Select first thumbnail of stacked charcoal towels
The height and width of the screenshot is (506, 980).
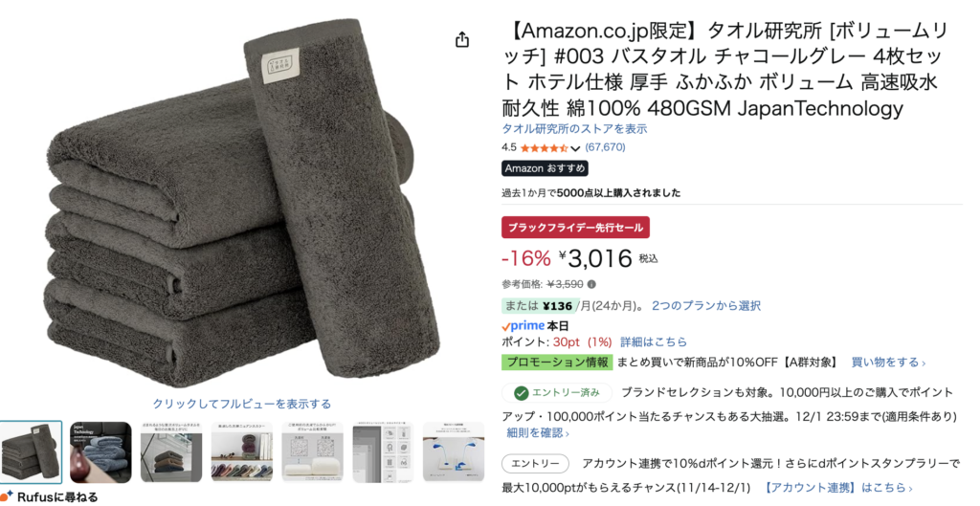click(32, 451)
